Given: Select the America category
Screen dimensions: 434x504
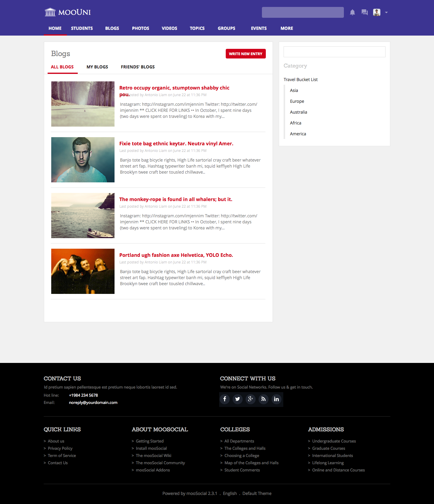Looking at the screenshot, I should tap(298, 134).
